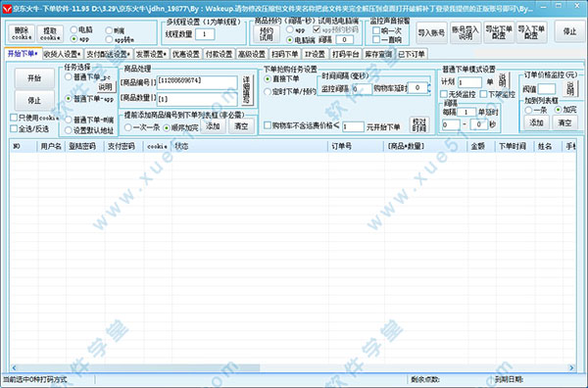Toggle the 无货监控 checkbox
Viewport: 588px width, 388px height.
(444, 94)
